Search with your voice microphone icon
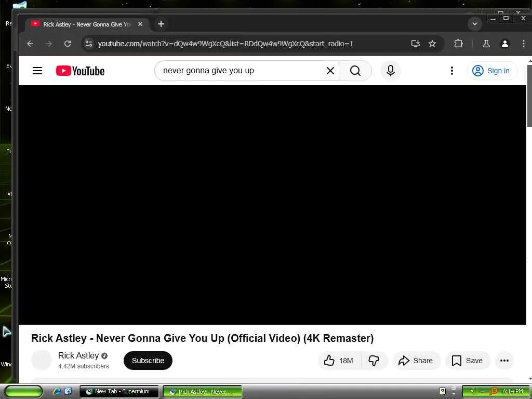Viewport: 532px width, 399px height. [x=391, y=71]
